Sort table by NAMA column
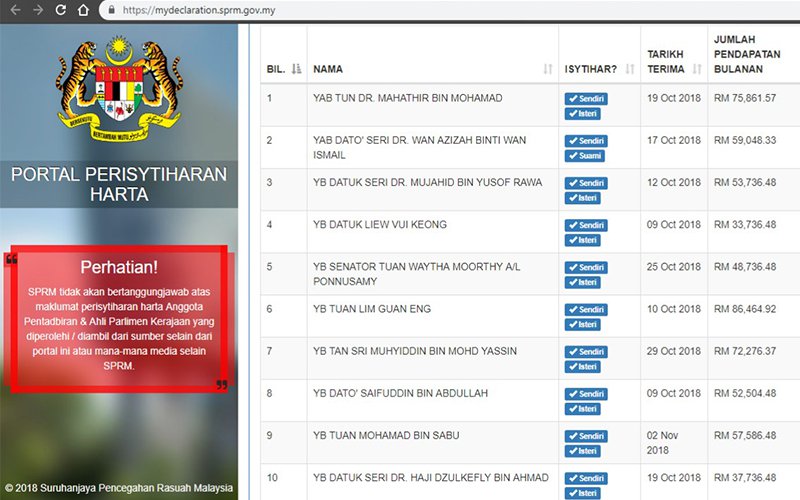800x500 pixels. tap(547, 69)
